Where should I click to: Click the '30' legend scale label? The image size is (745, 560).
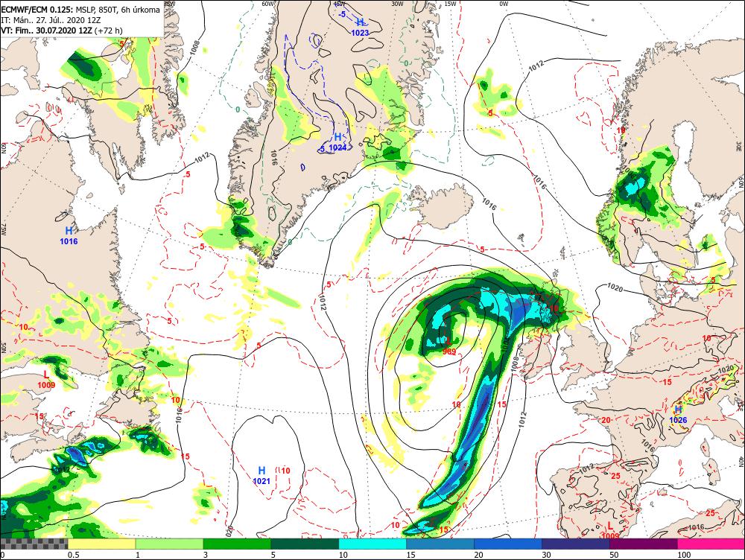[x=546, y=555]
